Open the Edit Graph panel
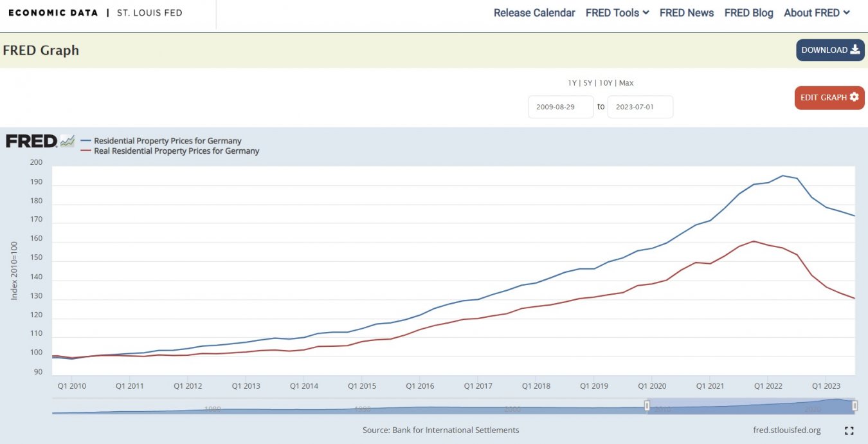Viewport: 868px width, 444px height. pyautogui.click(x=829, y=98)
